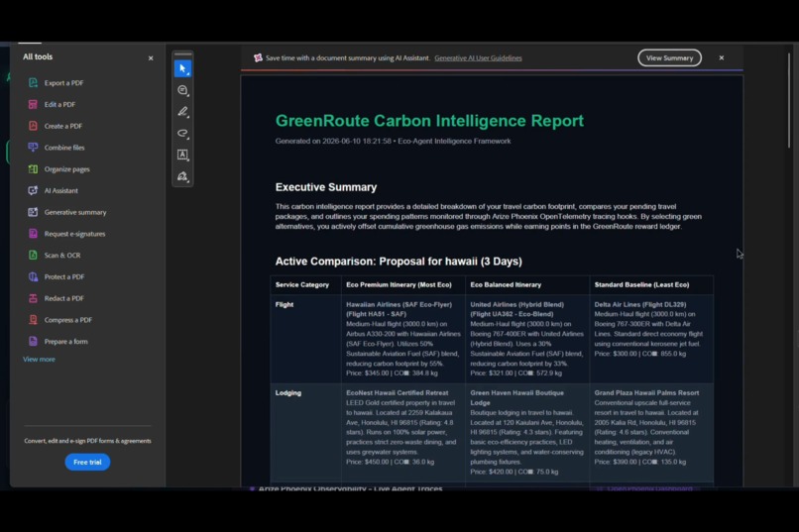Click the Scan & OCR icon
Screen dimensions: 799x532
(33, 255)
